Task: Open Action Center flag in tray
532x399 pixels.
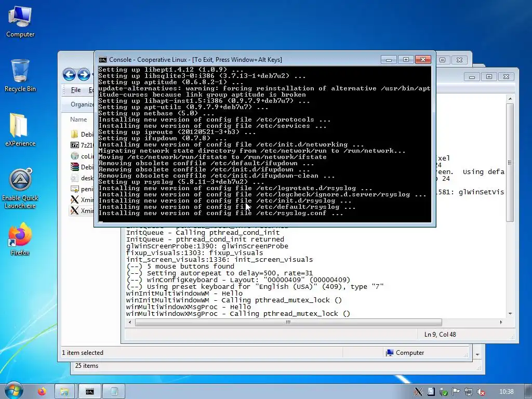Action: click(456, 392)
